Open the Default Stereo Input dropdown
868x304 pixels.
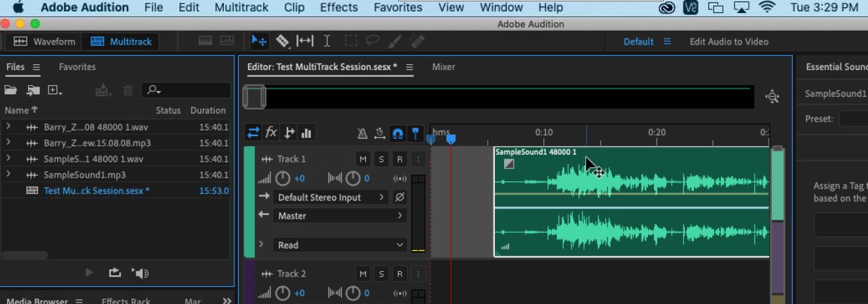point(331,197)
